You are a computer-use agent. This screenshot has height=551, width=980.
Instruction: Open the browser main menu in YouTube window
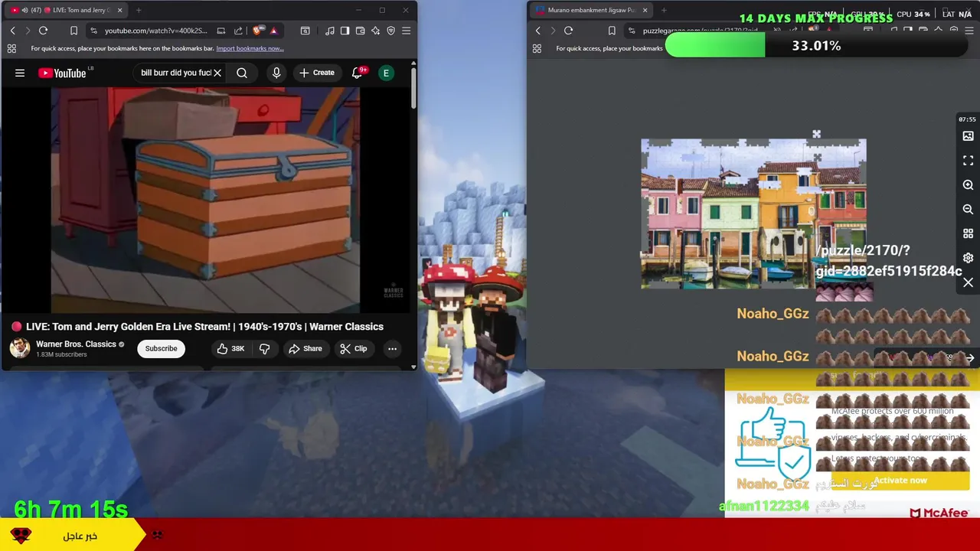[x=406, y=31]
